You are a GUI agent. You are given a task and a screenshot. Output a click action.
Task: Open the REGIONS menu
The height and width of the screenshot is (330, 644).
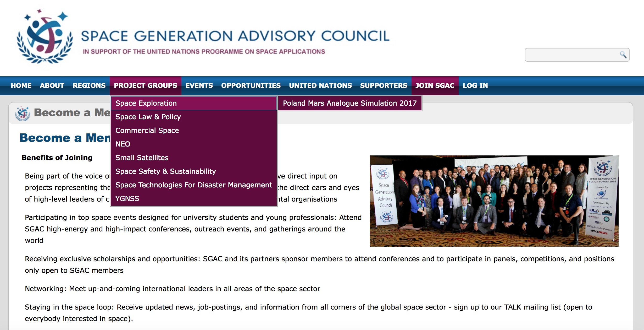point(89,85)
